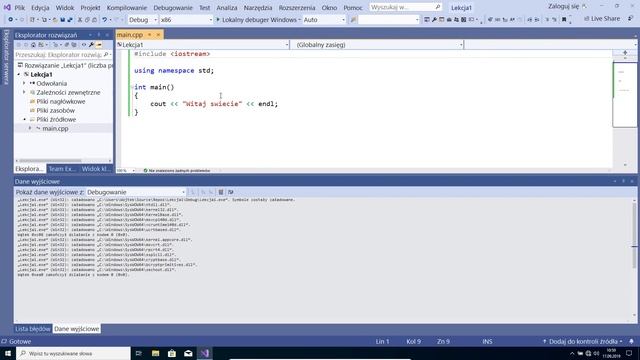Click the Visual Studio logo icon
This screenshot has width=640, height=360.
[7, 7]
